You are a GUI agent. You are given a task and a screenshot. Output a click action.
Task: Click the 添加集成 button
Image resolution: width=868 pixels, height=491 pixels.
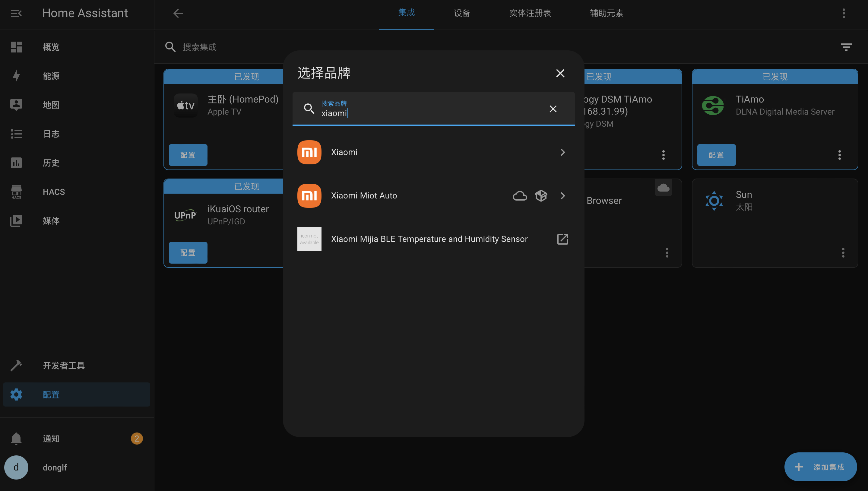tap(820, 467)
